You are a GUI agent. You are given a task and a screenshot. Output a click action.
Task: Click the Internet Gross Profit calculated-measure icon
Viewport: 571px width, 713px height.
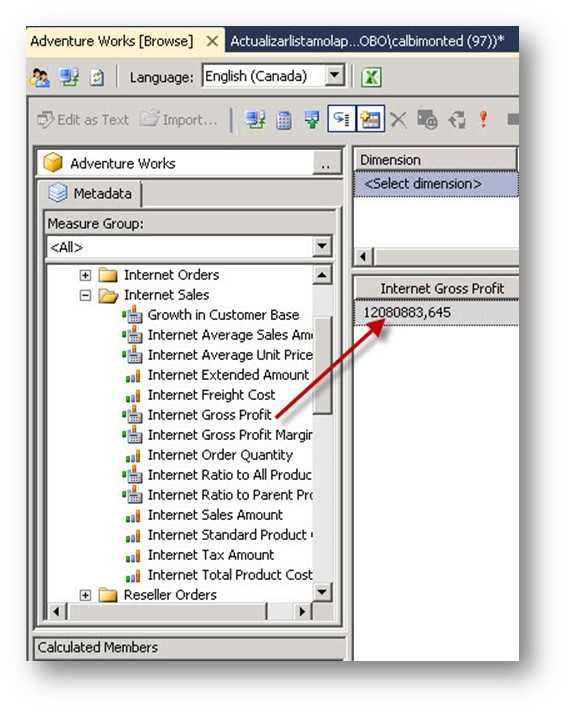pos(132,415)
